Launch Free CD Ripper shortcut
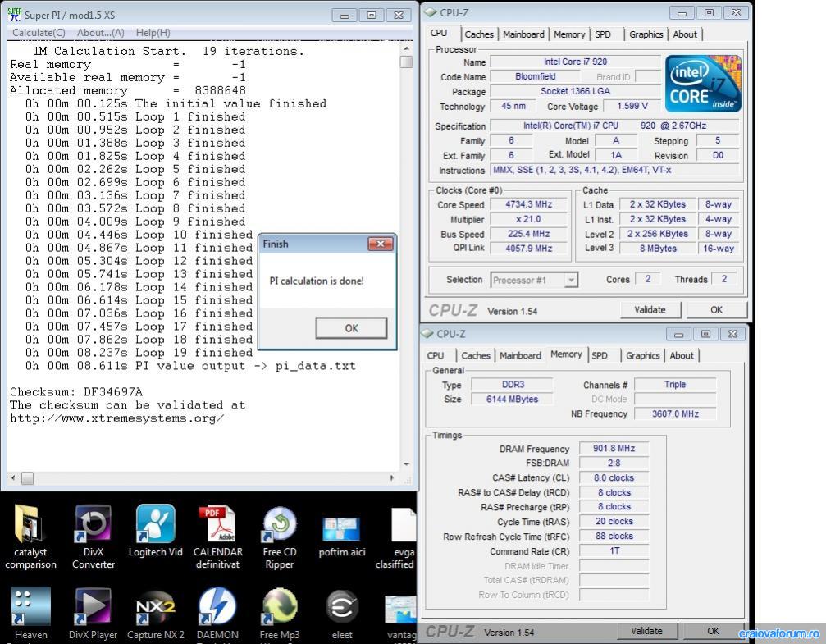The image size is (826, 644). tap(280, 537)
